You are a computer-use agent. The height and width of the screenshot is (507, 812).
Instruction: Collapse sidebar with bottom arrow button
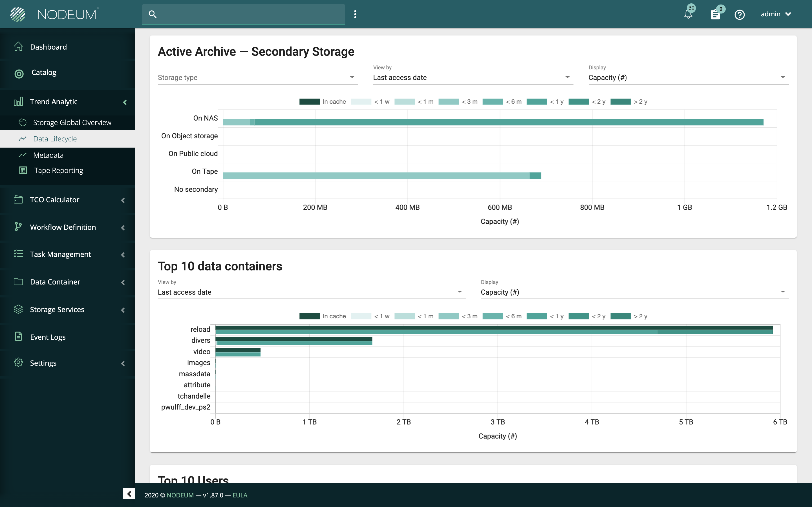pos(129,493)
